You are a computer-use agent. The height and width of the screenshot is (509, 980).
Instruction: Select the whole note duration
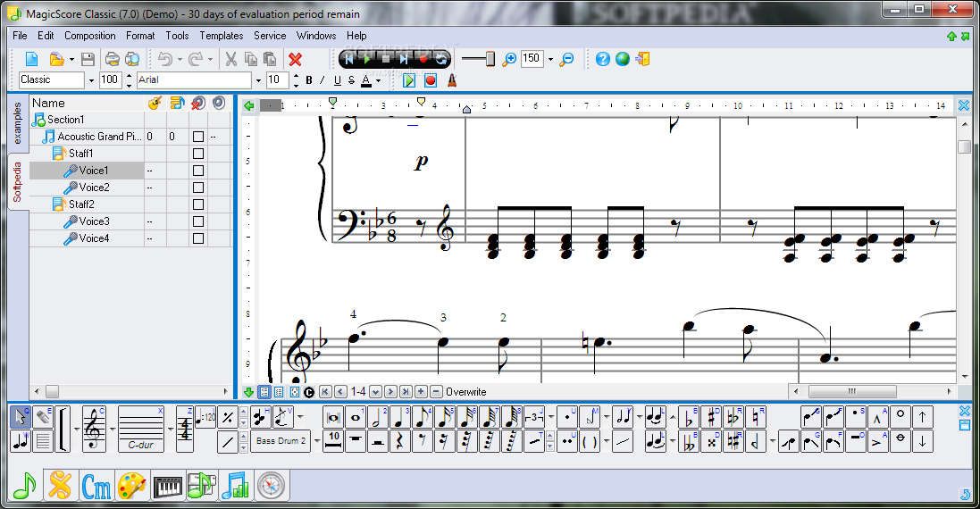356,417
